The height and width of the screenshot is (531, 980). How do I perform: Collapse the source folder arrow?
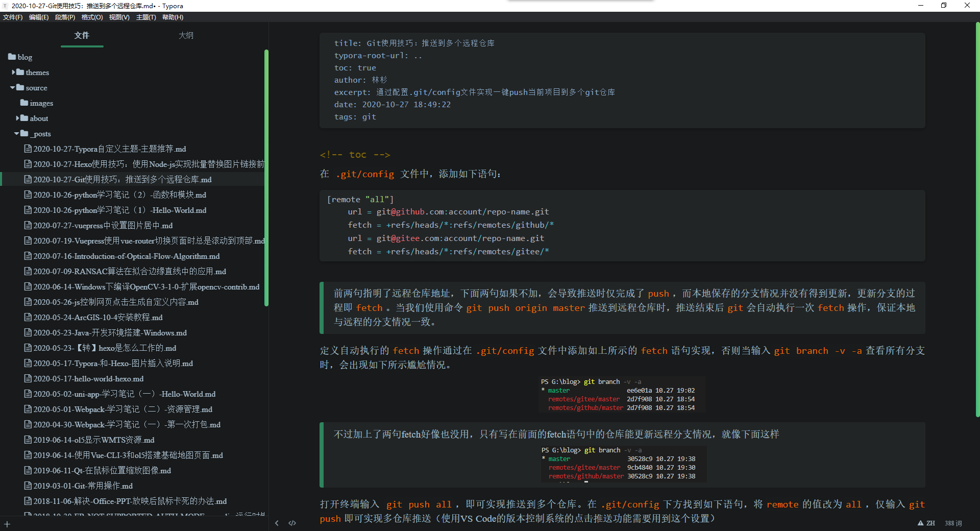(12, 88)
